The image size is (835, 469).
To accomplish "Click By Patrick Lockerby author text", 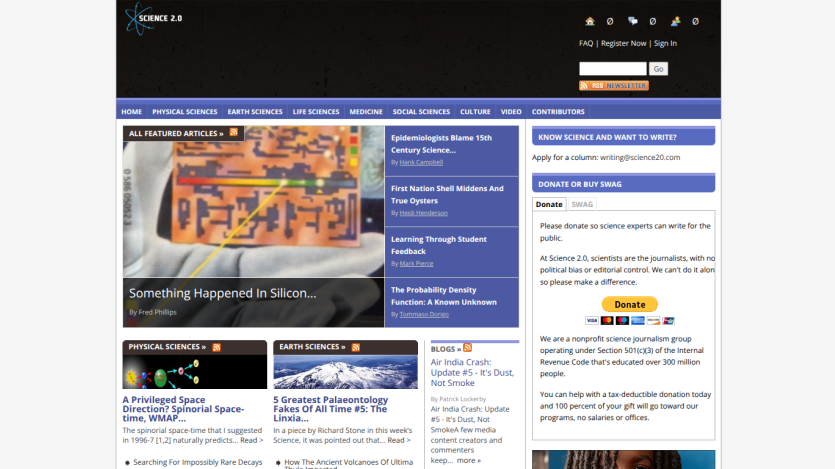I will pos(459,399).
